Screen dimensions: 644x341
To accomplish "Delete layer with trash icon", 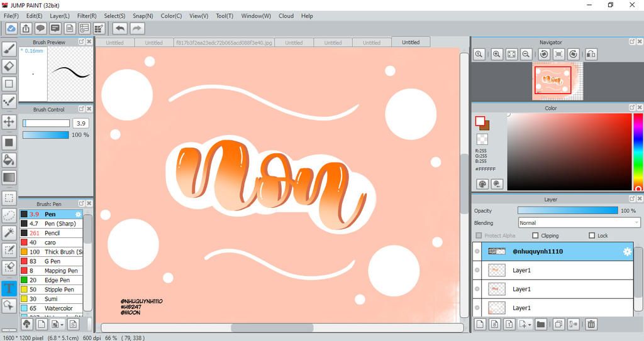I will 591,324.
